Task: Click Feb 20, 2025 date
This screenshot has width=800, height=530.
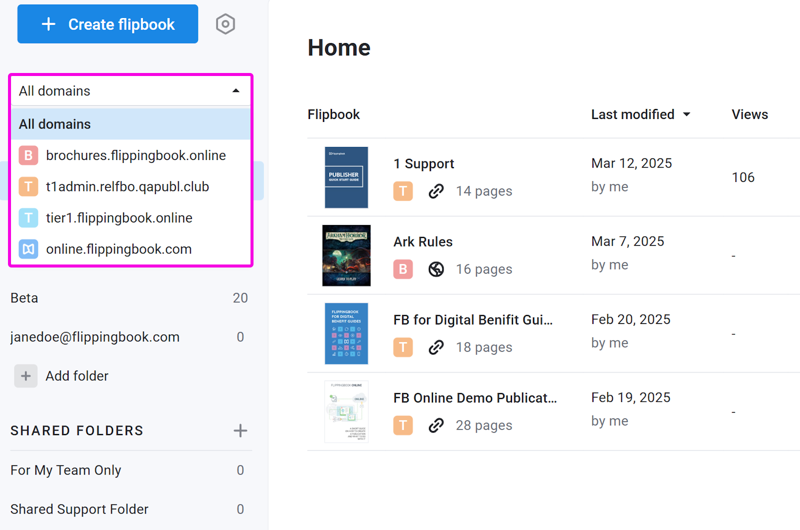Action: (631, 319)
